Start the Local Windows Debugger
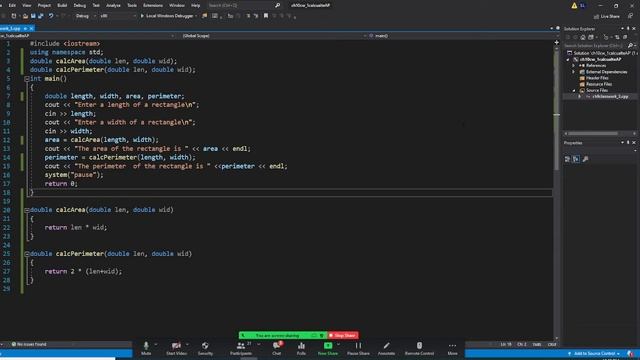The height and width of the screenshot is (360, 640). [167, 16]
